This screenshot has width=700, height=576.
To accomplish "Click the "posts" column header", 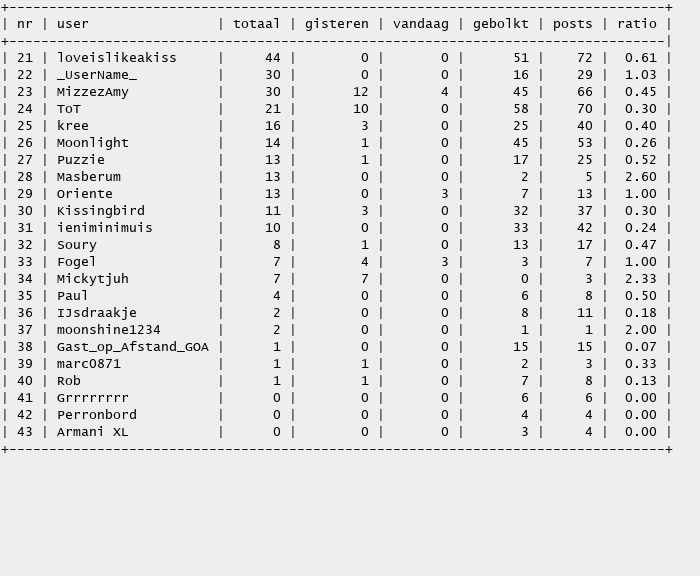I will point(573,24).
